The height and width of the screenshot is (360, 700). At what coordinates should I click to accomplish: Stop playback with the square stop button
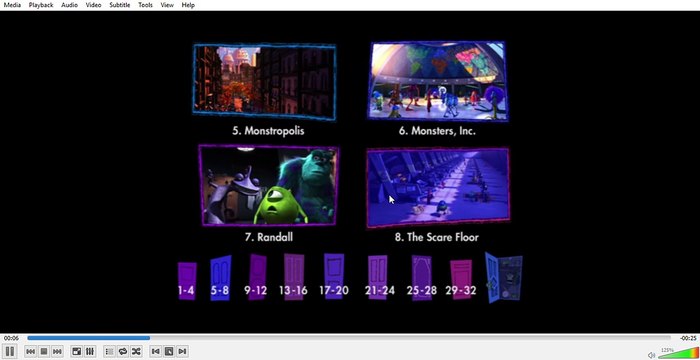44,352
